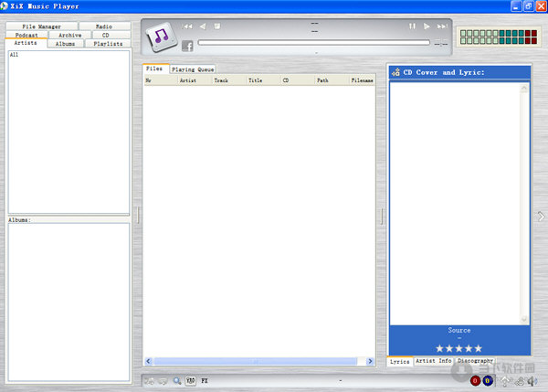This screenshot has height=392, width=548.
Task: Click the up arrow icon in bottom toolbar
Action: [x=505, y=381]
